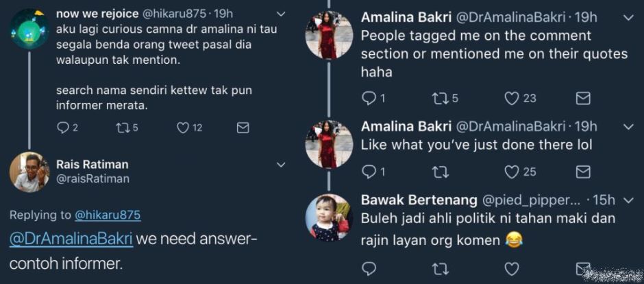View Bawak Bertenang's avatar photo
This screenshot has width=644, height=284.
pyautogui.click(x=329, y=217)
